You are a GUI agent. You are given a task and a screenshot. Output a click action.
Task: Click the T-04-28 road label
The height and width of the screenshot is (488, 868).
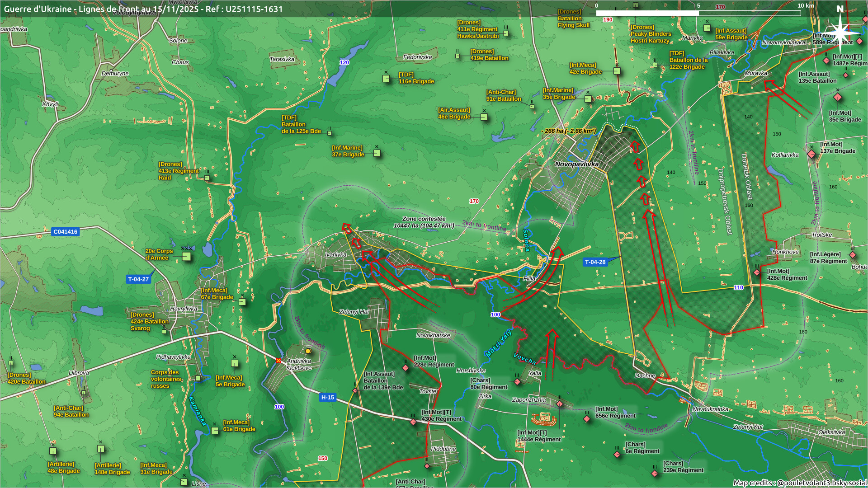pyautogui.click(x=595, y=262)
